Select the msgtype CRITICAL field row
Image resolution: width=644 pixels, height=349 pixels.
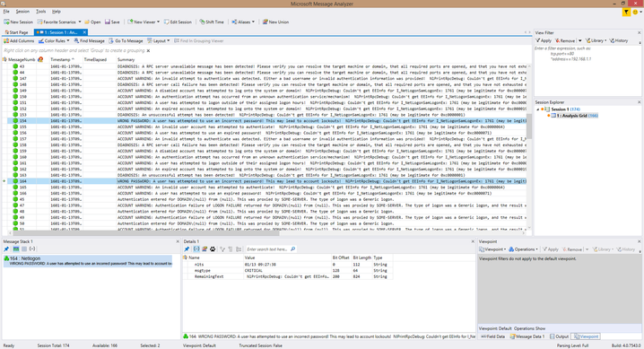coord(287,271)
